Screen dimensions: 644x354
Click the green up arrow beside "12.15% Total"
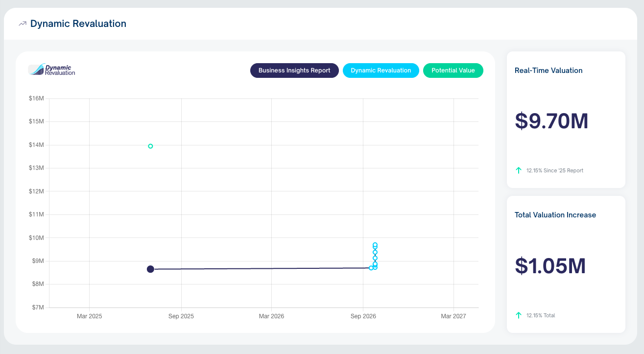click(x=519, y=315)
